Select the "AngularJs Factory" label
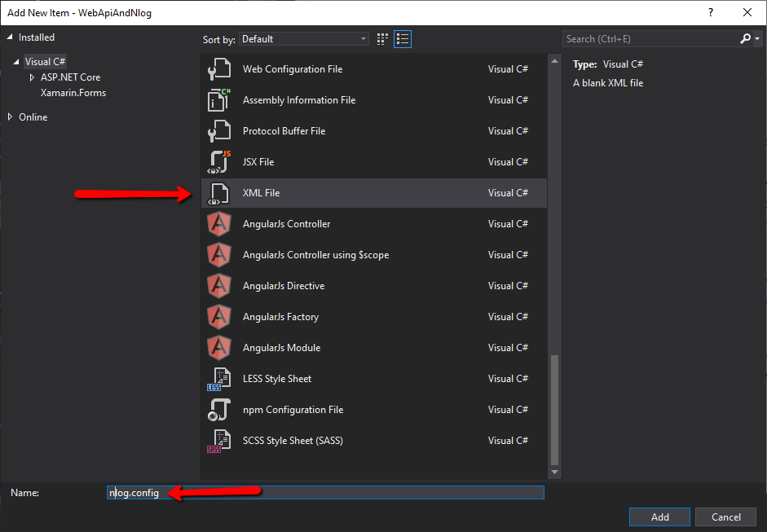This screenshot has width=767, height=532. tap(280, 317)
